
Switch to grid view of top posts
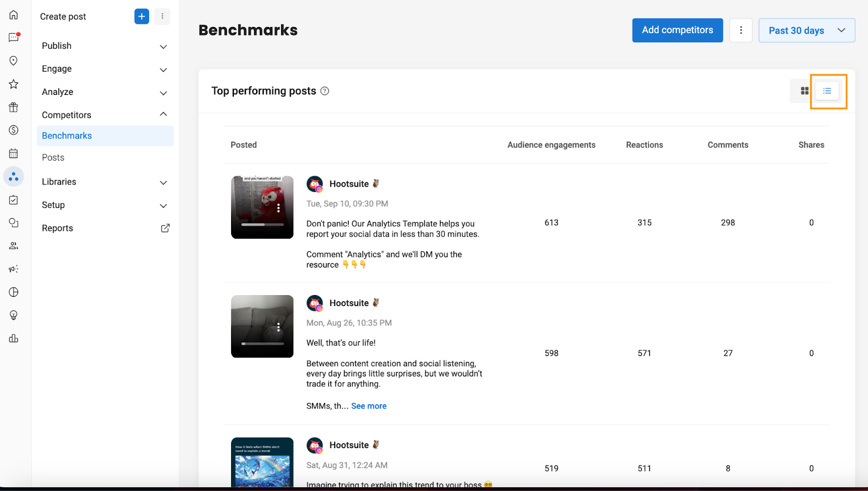pyautogui.click(x=805, y=91)
